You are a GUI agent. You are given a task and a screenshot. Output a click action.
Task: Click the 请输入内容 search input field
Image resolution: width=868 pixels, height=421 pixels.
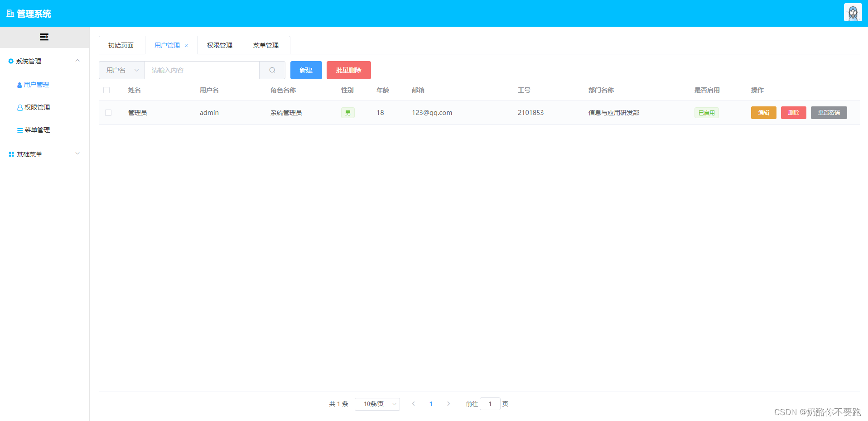[202, 70]
